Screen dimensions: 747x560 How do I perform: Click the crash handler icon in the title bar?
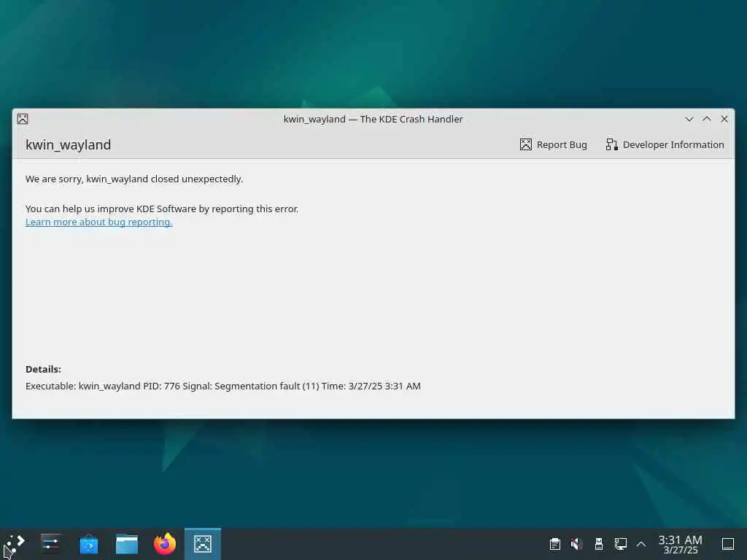coord(23,119)
